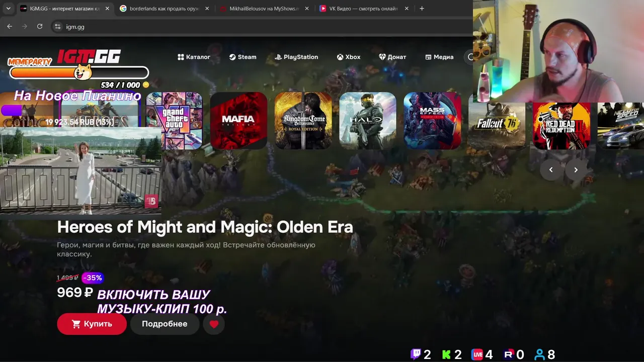Select the Kingdom Come Deliverance thumbnail
Screen dimensions: 644x362
[303, 121]
